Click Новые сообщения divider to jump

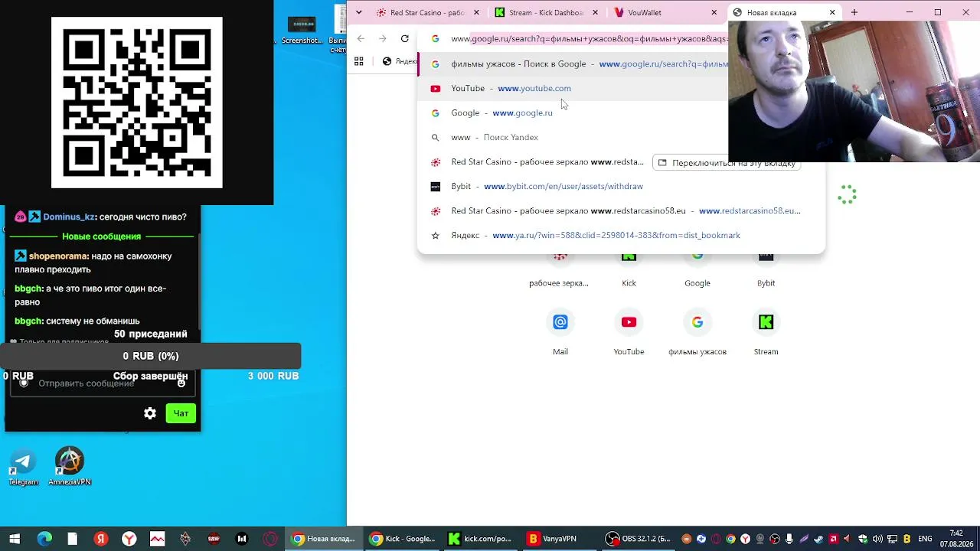(102, 236)
